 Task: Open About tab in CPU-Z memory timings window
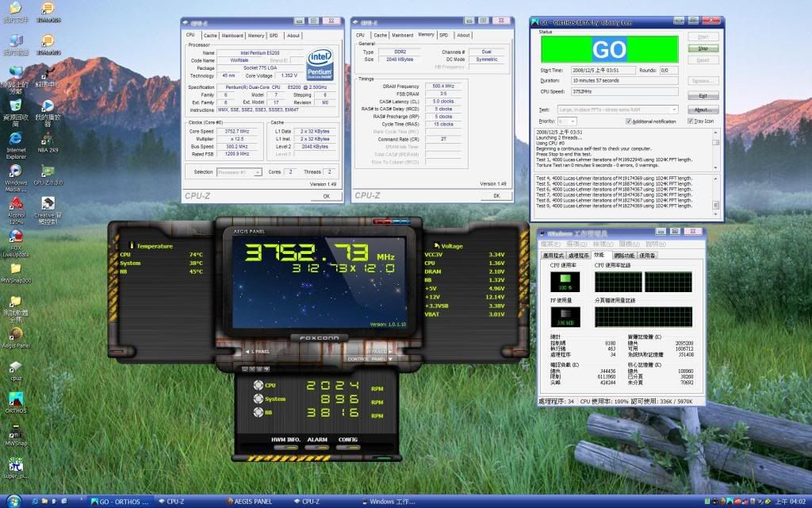pyautogui.click(x=463, y=35)
